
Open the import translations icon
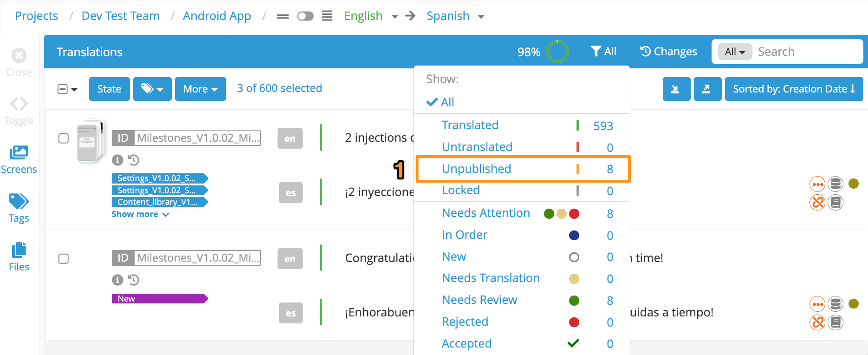pos(676,89)
